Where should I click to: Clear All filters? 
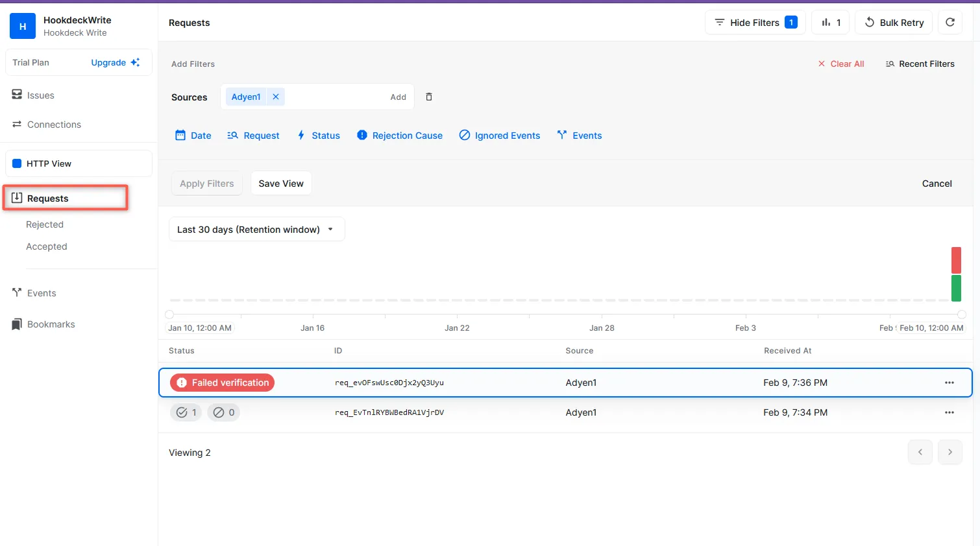tap(841, 64)
